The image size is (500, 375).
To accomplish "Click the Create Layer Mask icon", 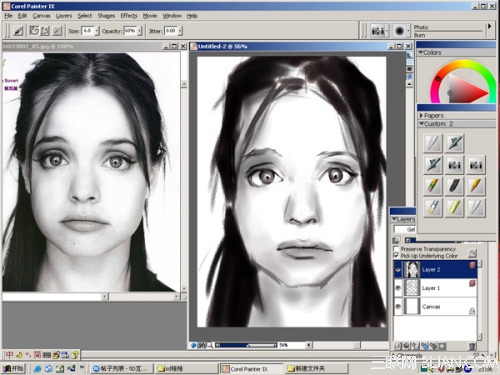I will pos(442,346).
